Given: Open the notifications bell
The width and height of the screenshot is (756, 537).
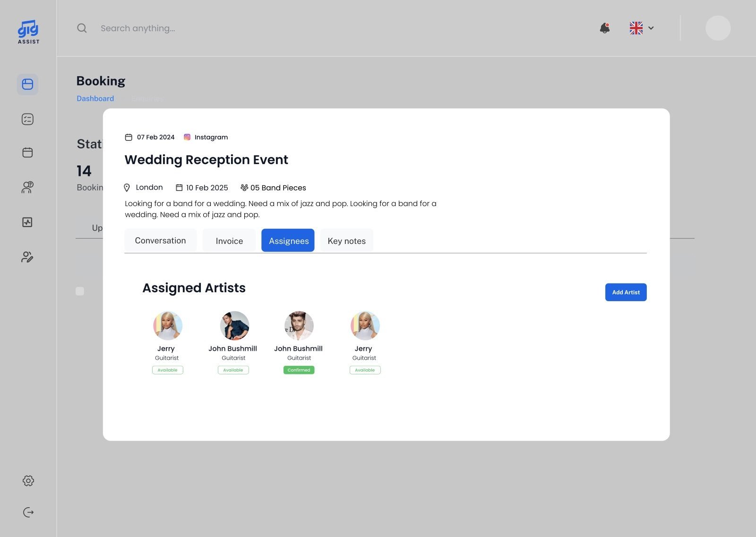Looking at the screenshot, I should 605,28.
